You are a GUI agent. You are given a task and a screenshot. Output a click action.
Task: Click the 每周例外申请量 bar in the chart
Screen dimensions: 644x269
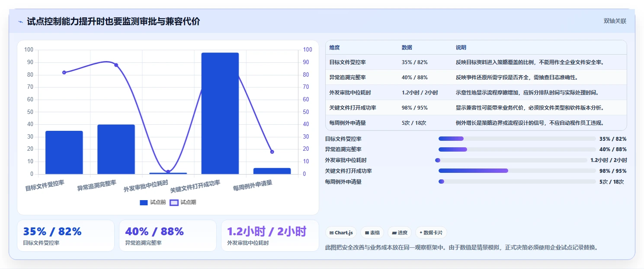(x=272, y=171)
